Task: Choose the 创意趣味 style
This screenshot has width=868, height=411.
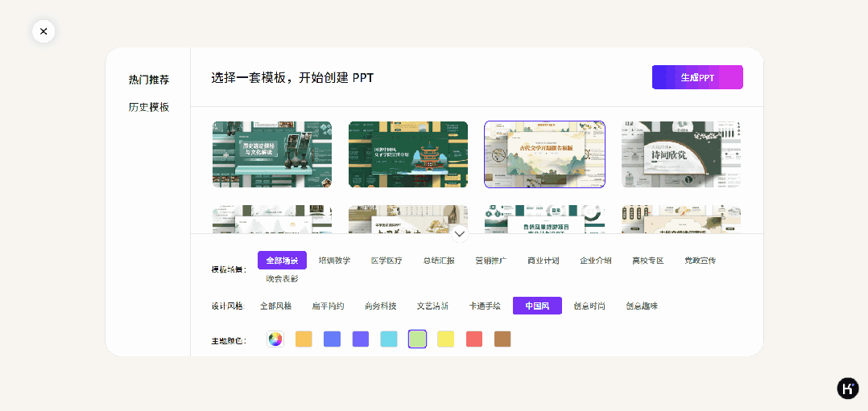Action: pyautogui.click(x=642, y=306)
